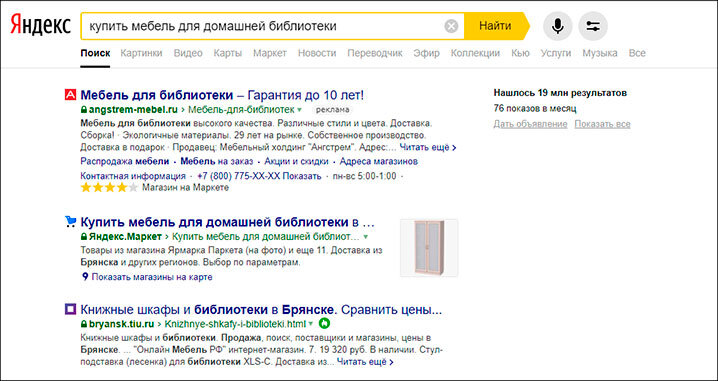Open the Коллекции tab
The width and height of the screenshot is (718, 381).
(475, 53)
